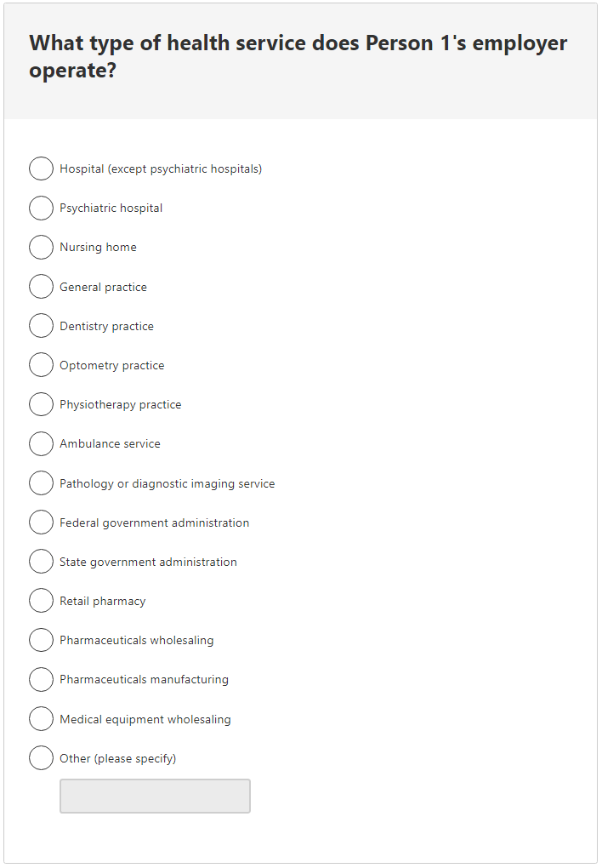Viewport: 602px width, 868px height.
Task: Choose the Optometry practice radio button
Action: 41,364
